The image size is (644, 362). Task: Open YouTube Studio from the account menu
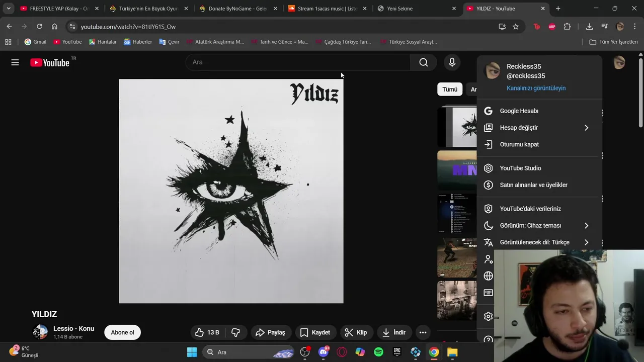click(x=539, y=168)
